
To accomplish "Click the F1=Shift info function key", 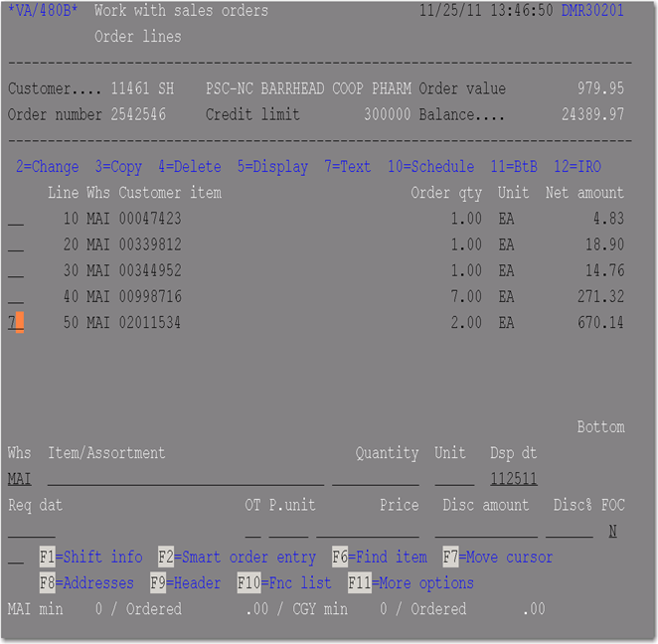I will point(91,558).
